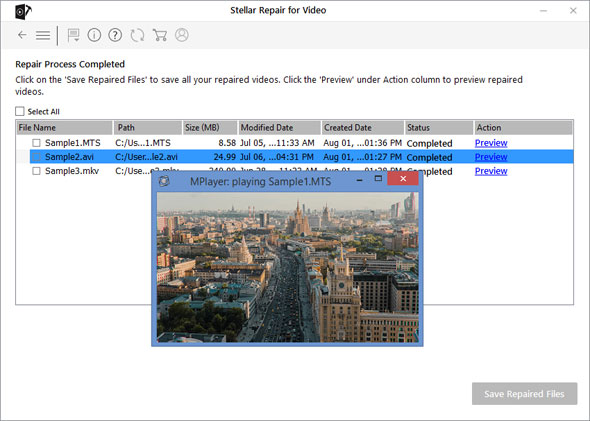Image resolution: width=590 pixels, height=421 pixels.
Task: Click Save Repaired Files button
Action: 525,394
